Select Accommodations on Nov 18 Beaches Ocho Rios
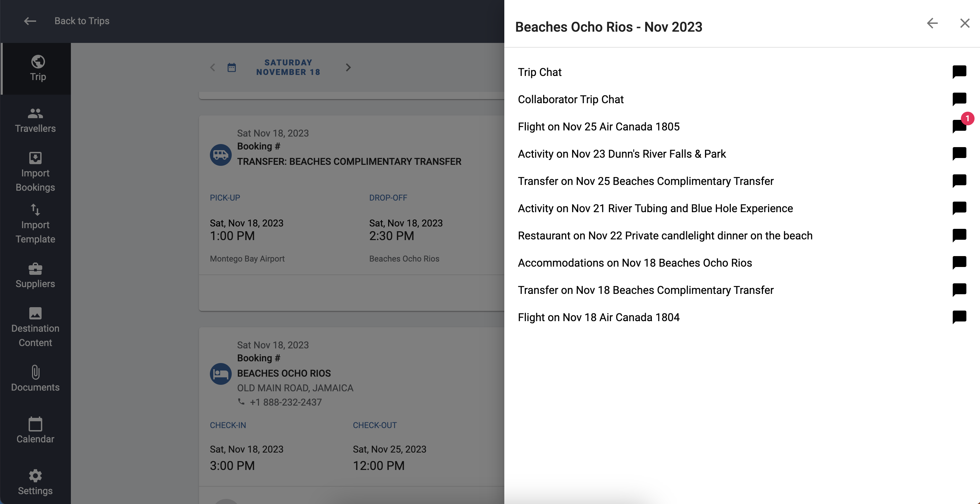The width and height of the screenshot is (980, 504). (742, 263)
